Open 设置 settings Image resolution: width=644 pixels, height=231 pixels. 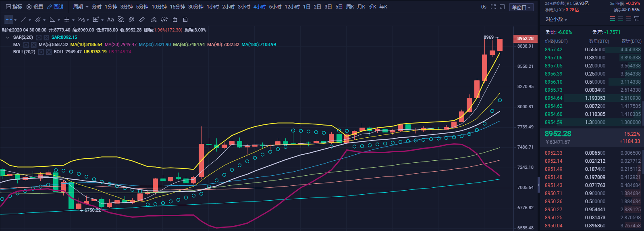[35, 7]
